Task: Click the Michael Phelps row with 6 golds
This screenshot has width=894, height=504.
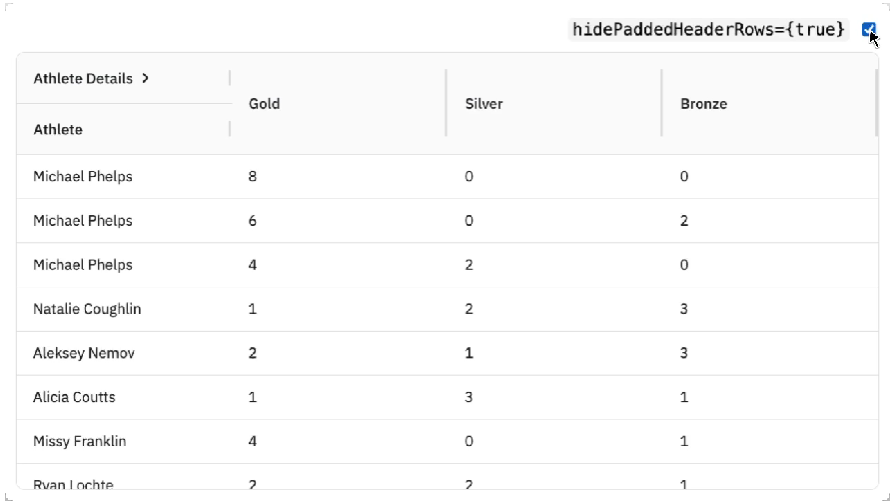Action: tap(83, 221)
